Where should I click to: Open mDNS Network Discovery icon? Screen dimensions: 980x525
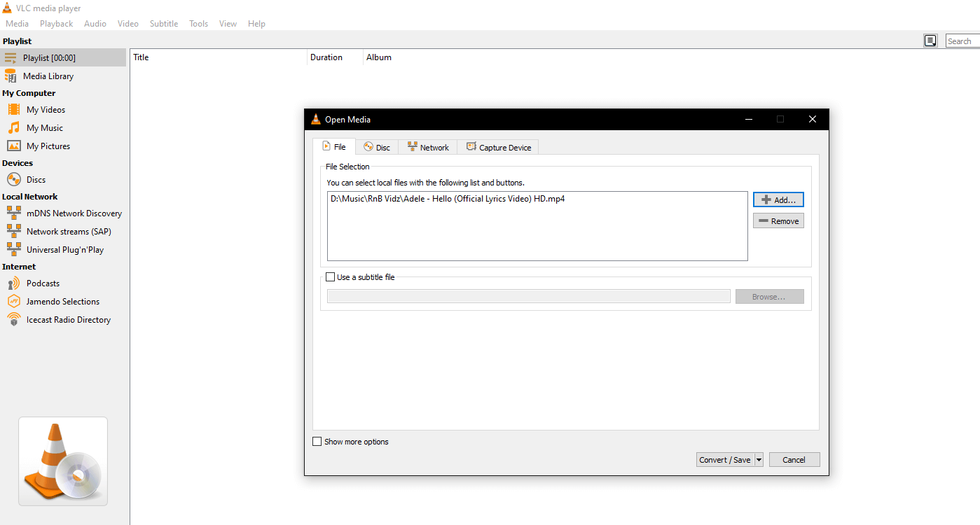14,213
